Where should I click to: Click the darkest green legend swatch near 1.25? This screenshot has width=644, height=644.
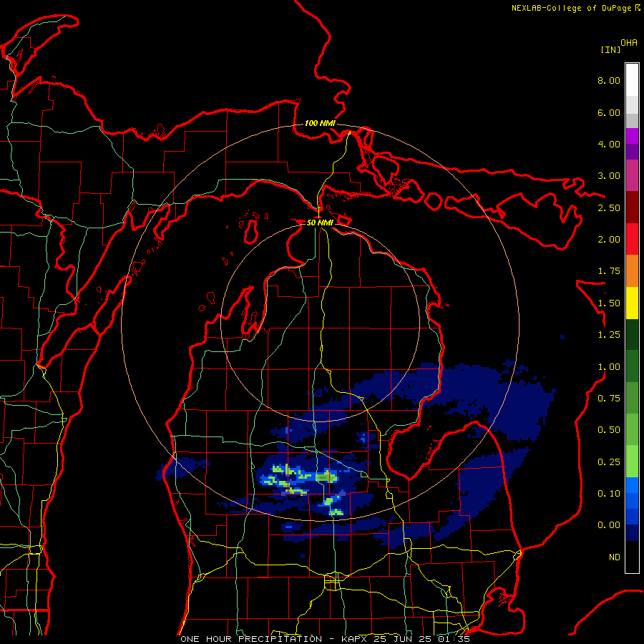tap(632, 335)
